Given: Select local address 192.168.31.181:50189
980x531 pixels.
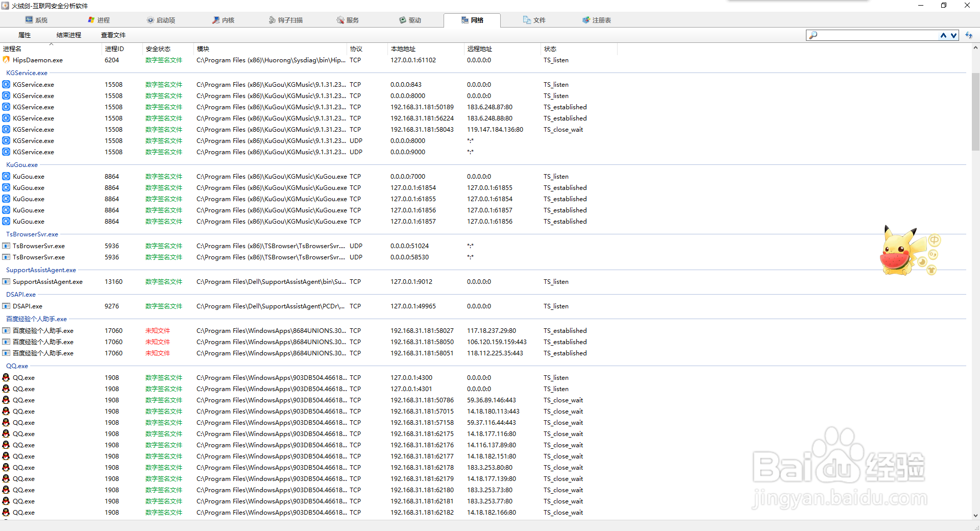Looking at the screenshot, I should (x=422, y=107).
